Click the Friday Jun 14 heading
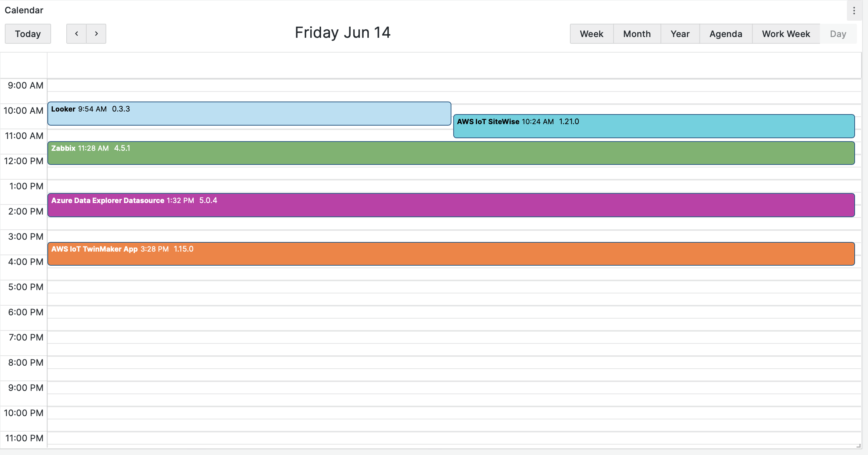The width and height of the screenshot is (868, 455). (342, 33)
